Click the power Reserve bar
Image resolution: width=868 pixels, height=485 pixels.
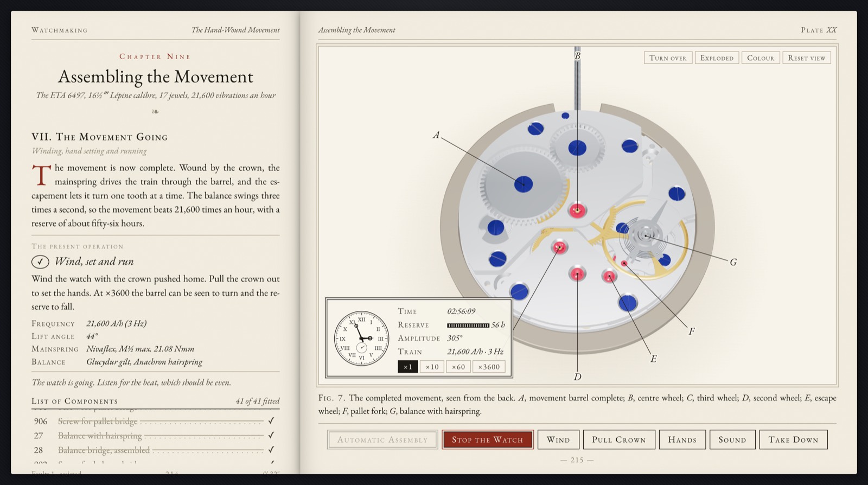[468, 325]
